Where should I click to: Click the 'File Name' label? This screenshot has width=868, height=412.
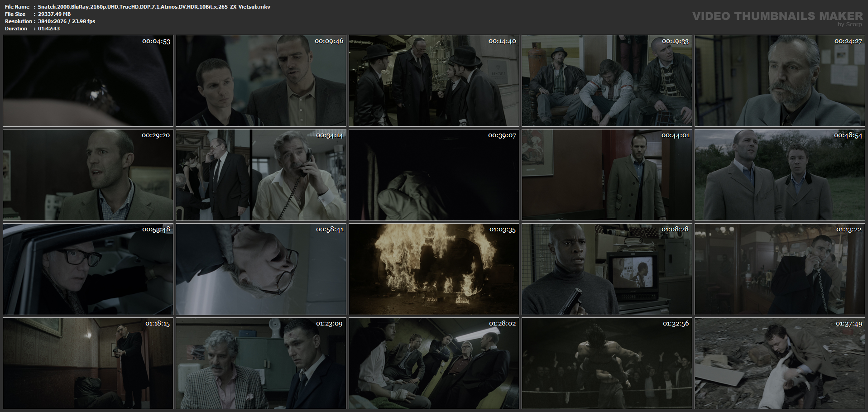pyautogui.click(x=17, y=7)
